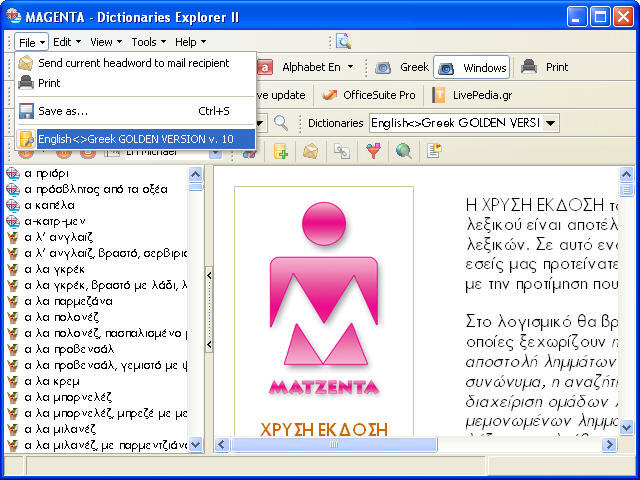Screen dimensions: 640x480
Task: Click the Print toolbar button
Action: pyautogui.click(x=545, y=67)
